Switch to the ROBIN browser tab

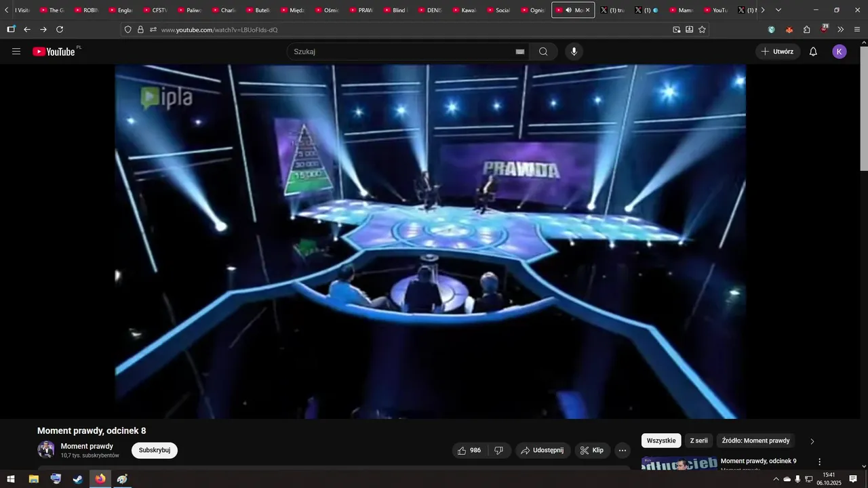[x=85, y=10]
